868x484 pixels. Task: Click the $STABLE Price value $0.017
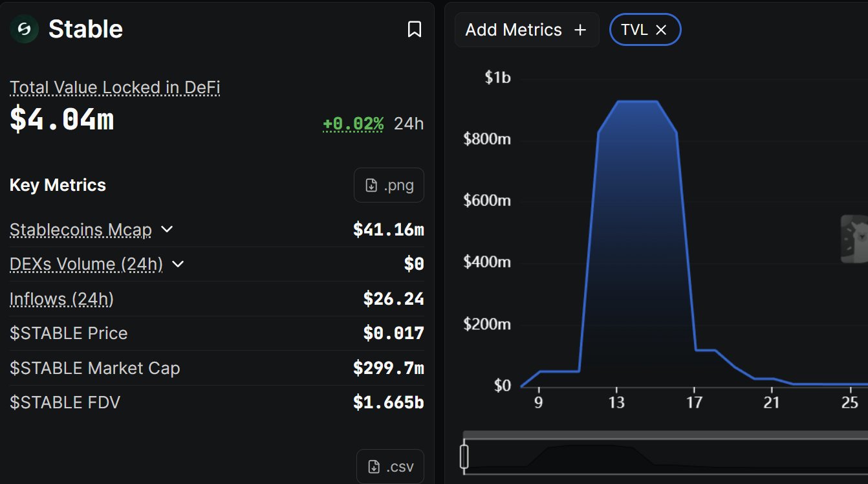tap(393, 333)
